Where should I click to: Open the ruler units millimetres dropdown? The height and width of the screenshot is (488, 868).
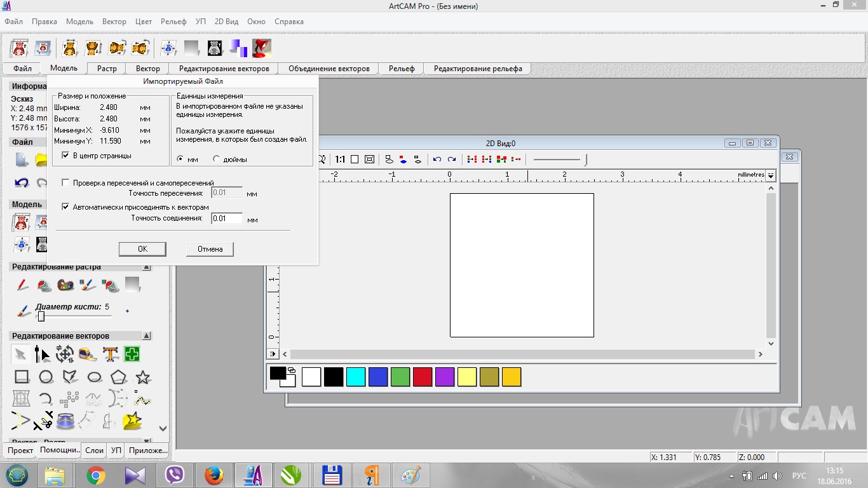[x=771, y=175]
